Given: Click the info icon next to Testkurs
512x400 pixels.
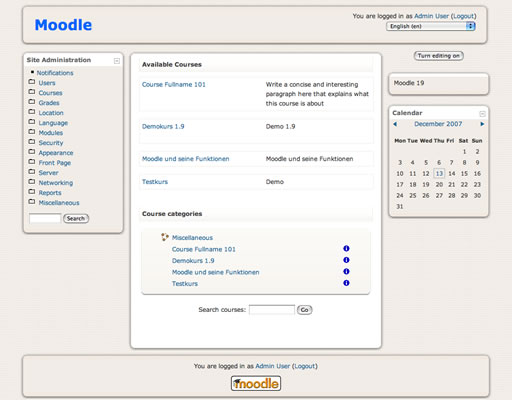Looking at the screenshot, I should tap(346, 283).
